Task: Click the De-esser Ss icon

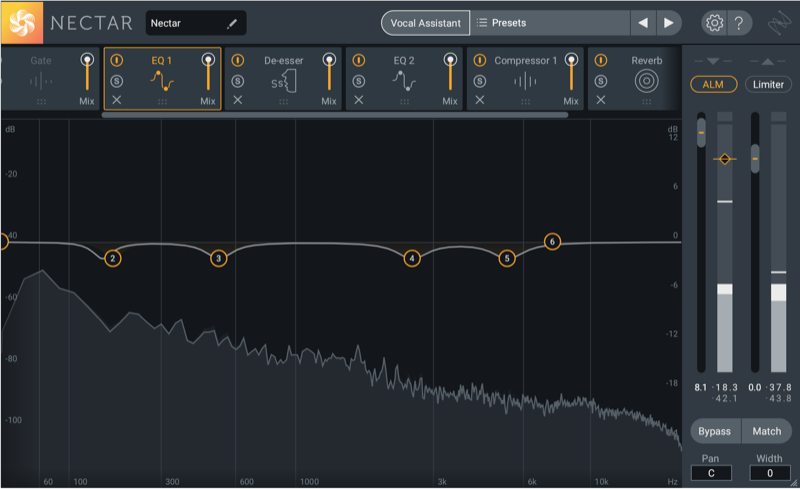Action: coord(284,81)
